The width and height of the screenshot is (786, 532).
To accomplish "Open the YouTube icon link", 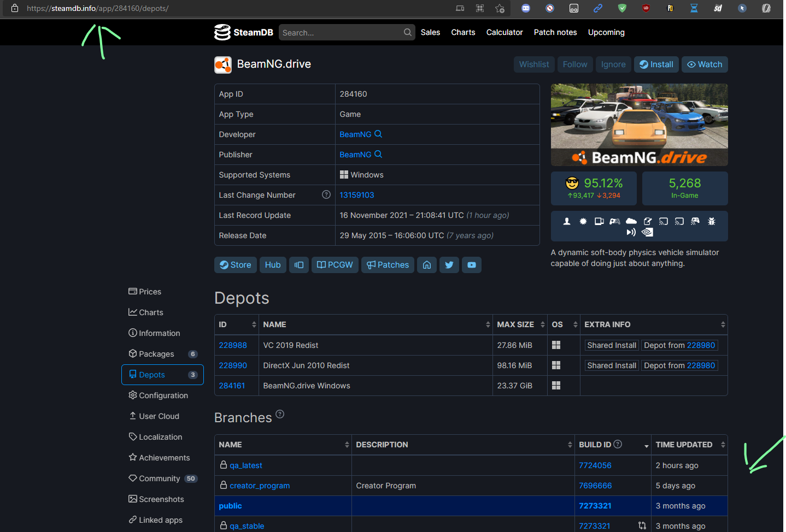I will point(472,265).
